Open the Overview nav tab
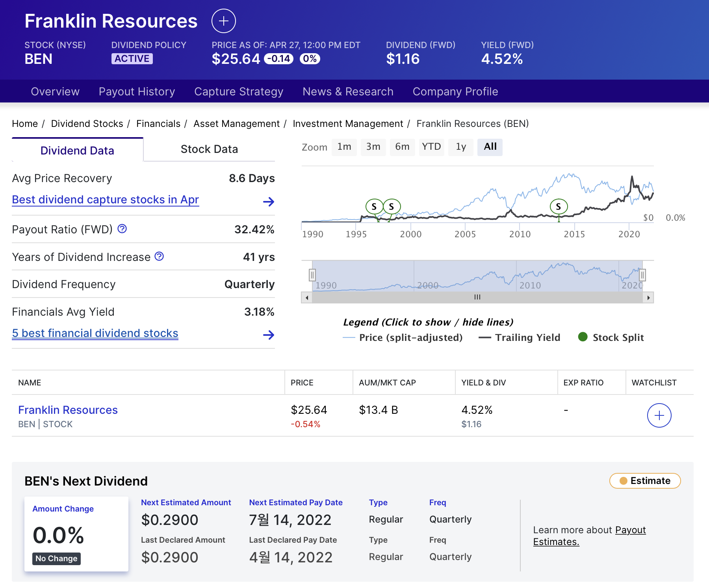The height and width of the screenshot is (588, 709). pyautogui.click(x=55, y=91)
